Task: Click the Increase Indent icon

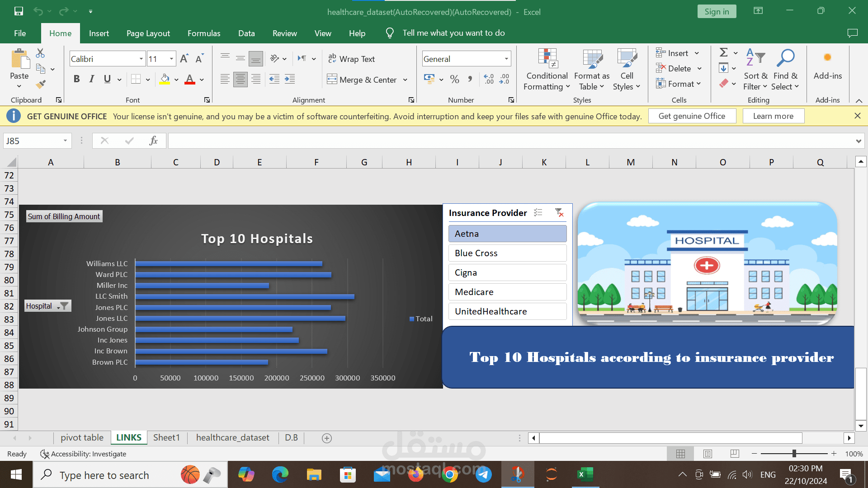Action: point(290,80)
